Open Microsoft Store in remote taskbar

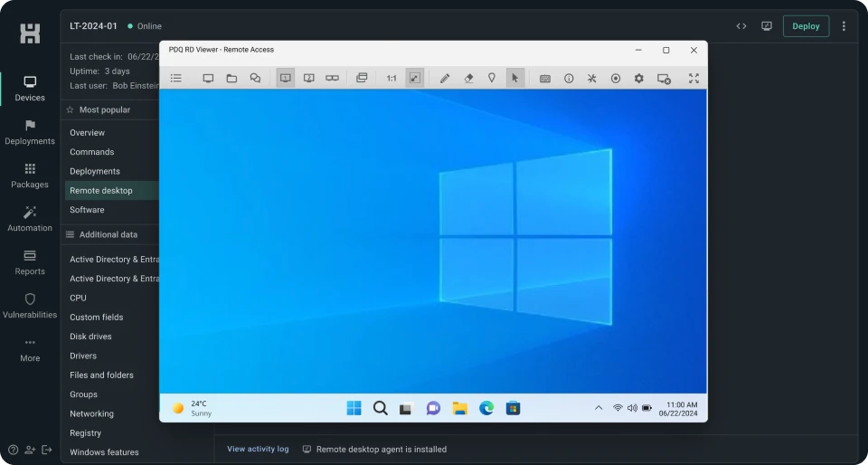click(x=514, y=409)
